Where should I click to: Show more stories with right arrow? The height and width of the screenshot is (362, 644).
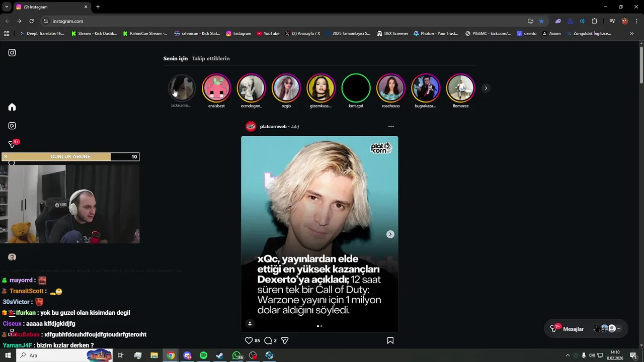[486, 88]
